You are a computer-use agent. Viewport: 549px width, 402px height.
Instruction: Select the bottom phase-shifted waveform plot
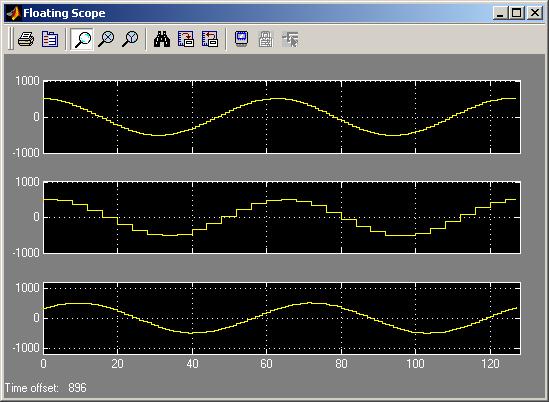[282, 318]
